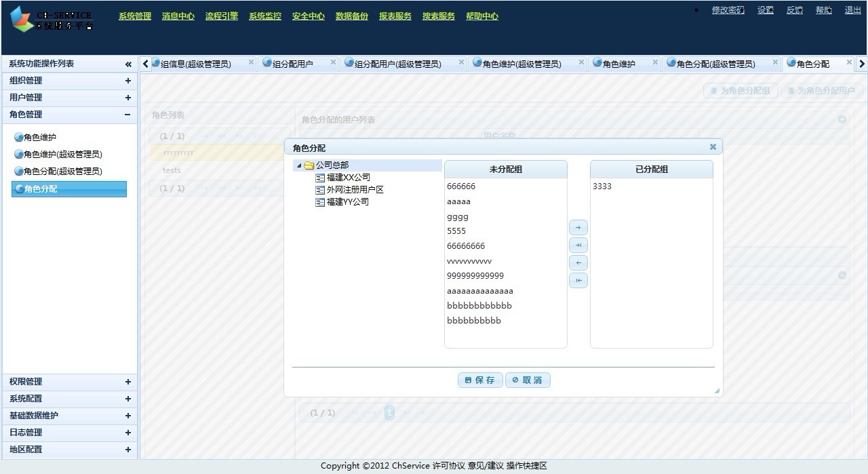Expand the 系统配置 sidebar section
The image size is (868, 474).
(127, 399)
